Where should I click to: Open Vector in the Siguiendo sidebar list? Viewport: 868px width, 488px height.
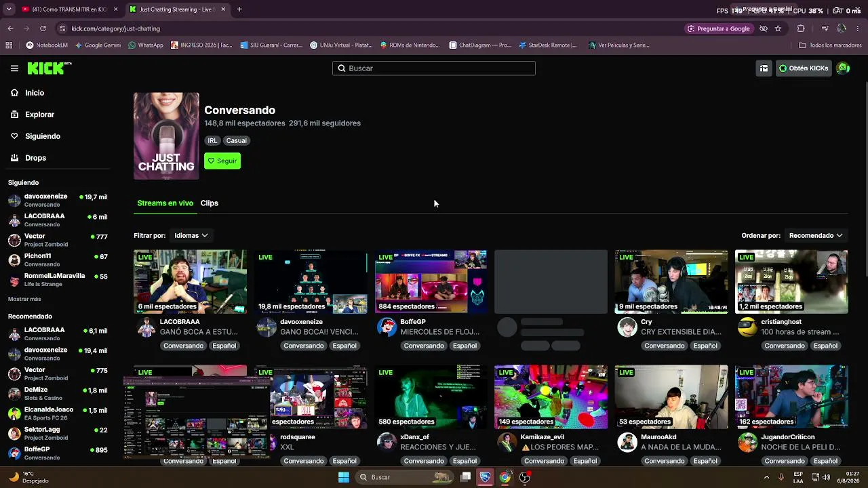pos(58,240)
